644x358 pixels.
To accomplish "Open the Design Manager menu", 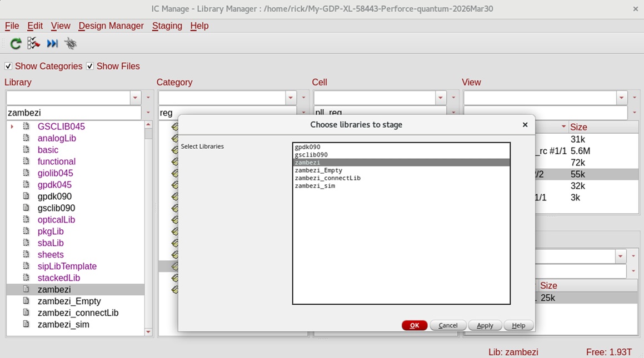I will point(111,26).
